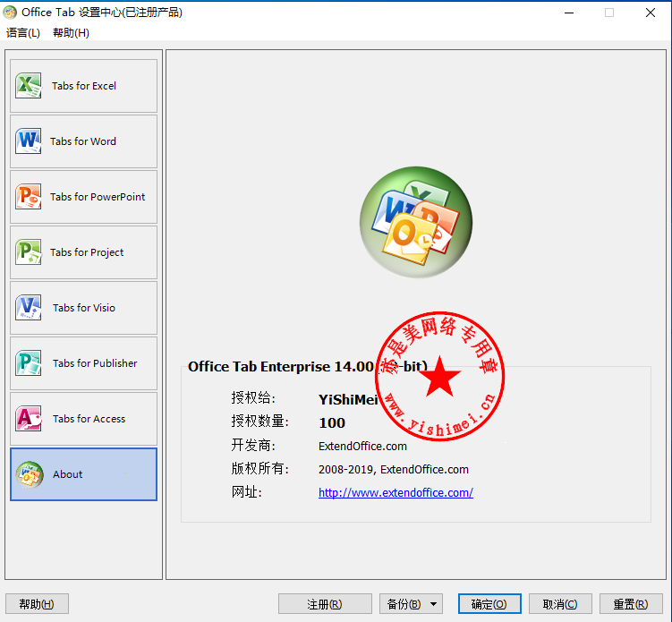Image resolution: width=672 pixels, height=622 pixels.
Task: Click the Visio icon in sidebar
Action: tap(29, 308)
